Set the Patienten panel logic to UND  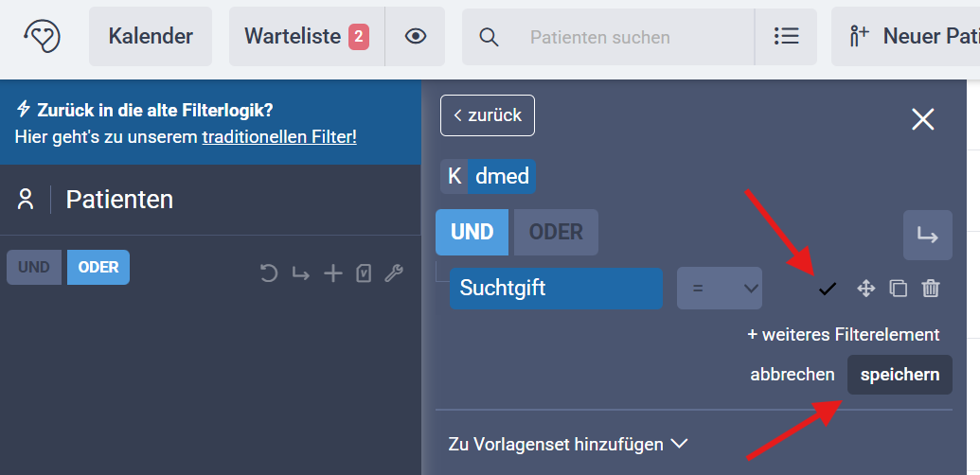pos(34,268)
